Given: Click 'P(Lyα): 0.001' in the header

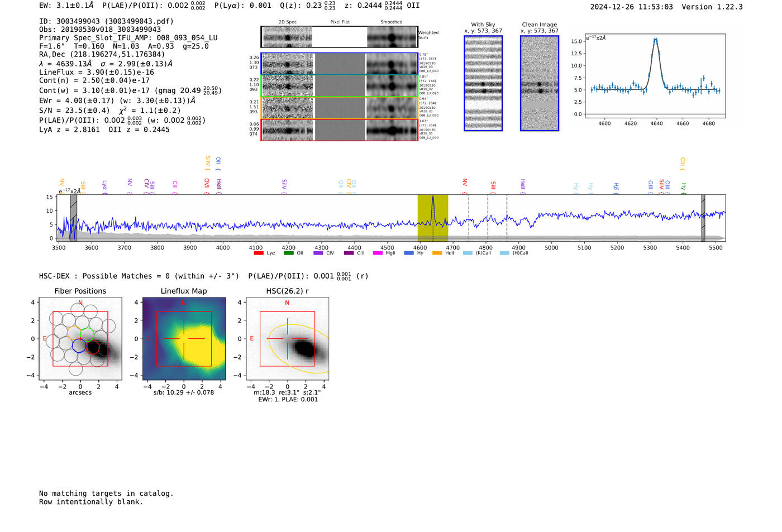Looking at the screenshot, I should [x=242, y=6].
